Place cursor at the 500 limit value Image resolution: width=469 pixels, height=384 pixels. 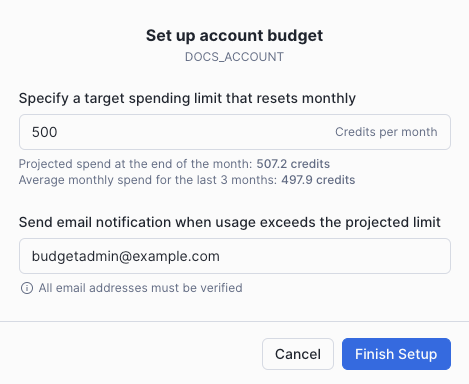pos(44,132)
